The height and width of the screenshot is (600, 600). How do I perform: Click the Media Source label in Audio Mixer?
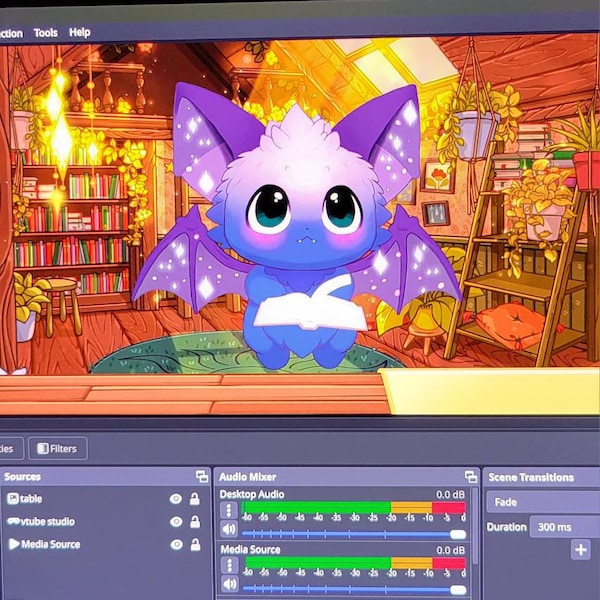click(251, 550)
